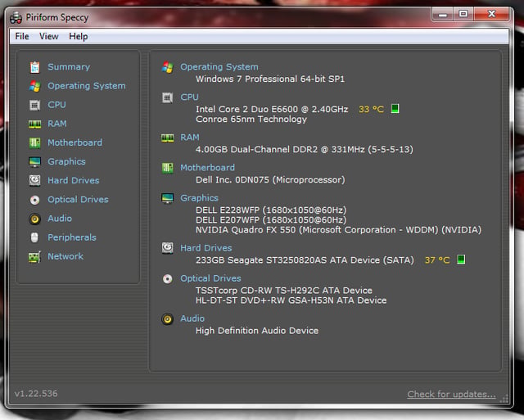Click 'High Definition Audio Device' text
Screen dimensions: 524x420
pyautogui.click(x=257, y=331)
